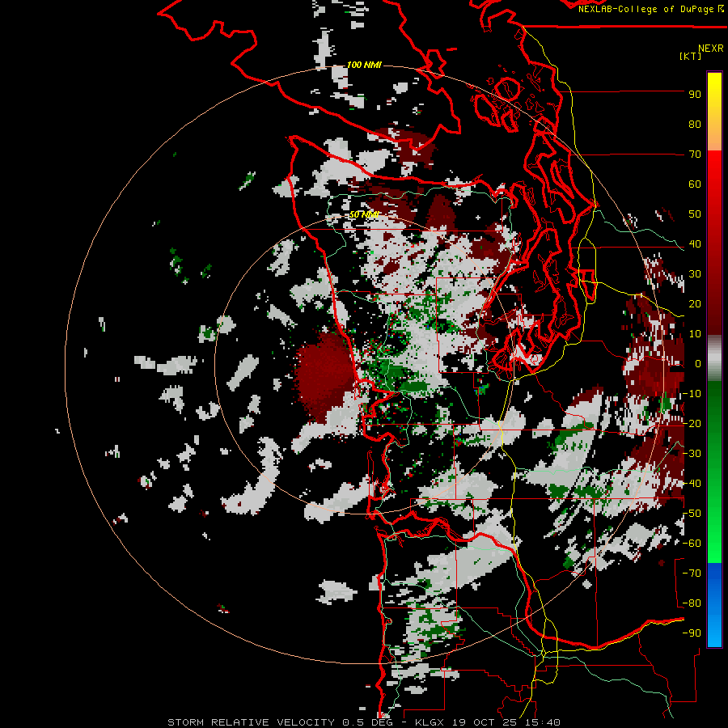Select the -60 value on the velocity scale

coord(692,544)
